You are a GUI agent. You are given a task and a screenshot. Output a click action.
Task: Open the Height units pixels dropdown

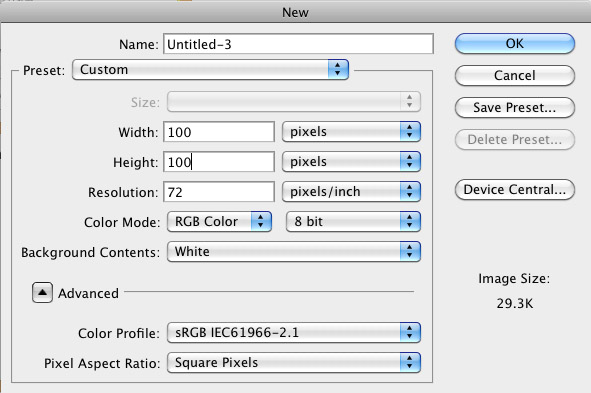click(351, 162)
